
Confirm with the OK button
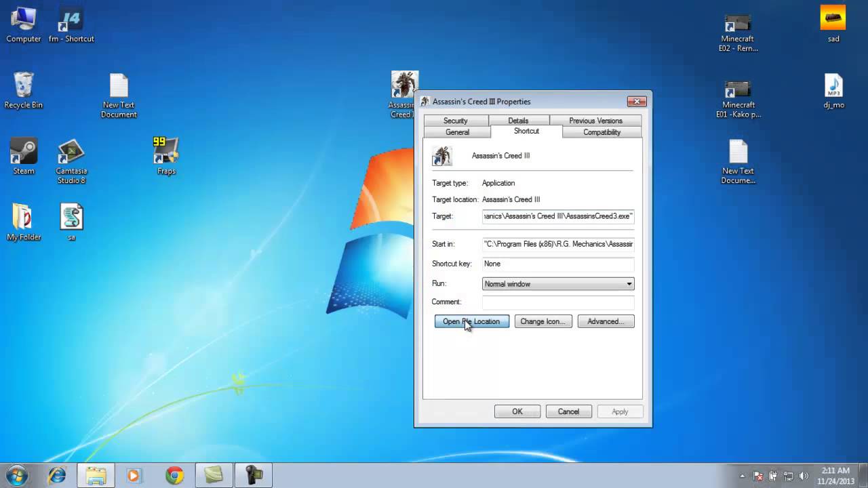click(x=517, y=411)
